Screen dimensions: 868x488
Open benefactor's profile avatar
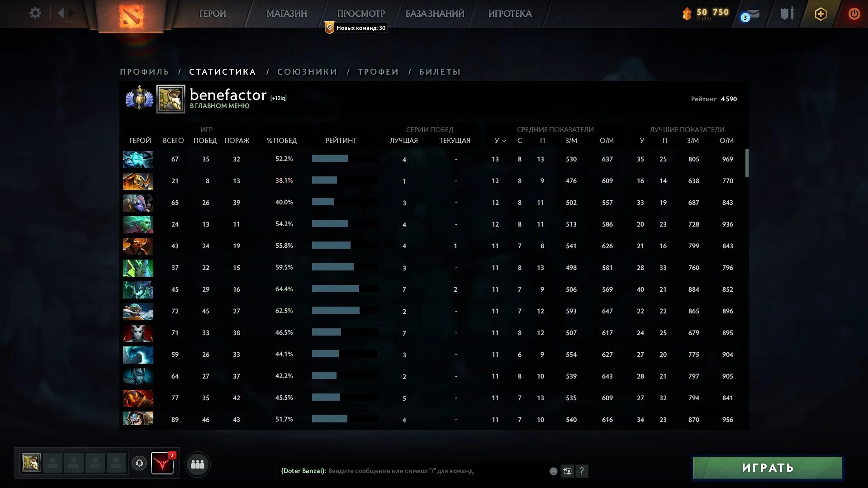[x=171, y=99]
